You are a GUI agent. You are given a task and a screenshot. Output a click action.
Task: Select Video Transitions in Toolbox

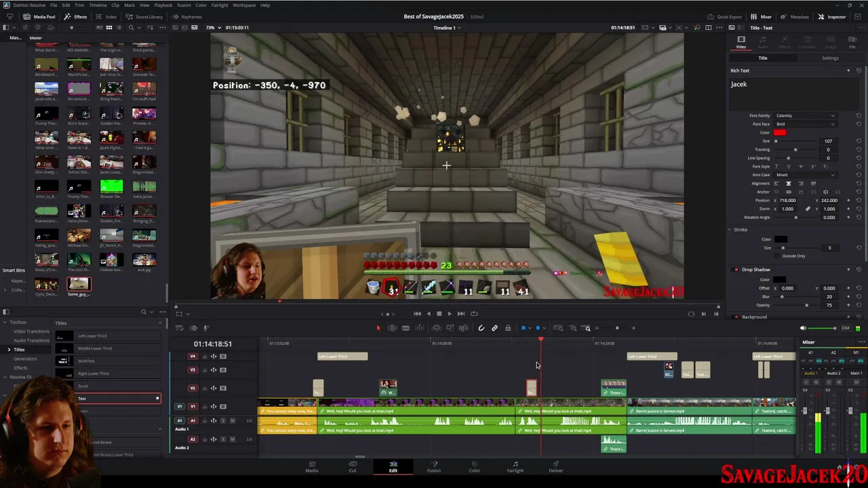(x=31, y=331)
